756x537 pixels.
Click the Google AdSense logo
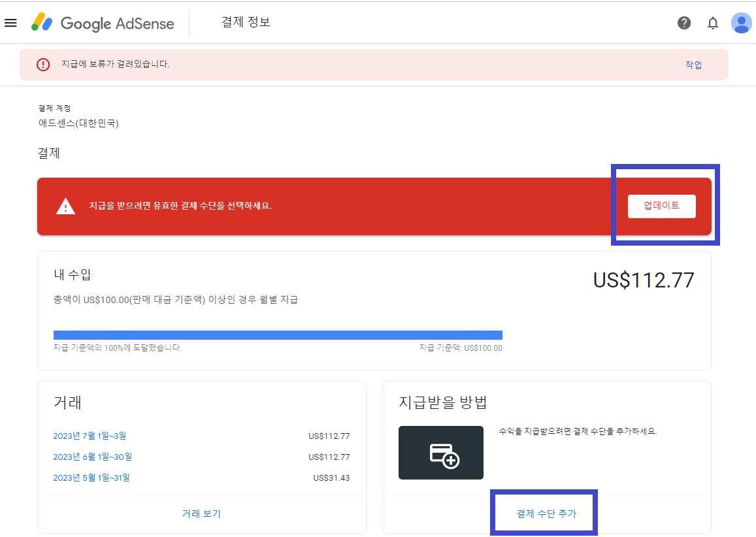coord(103,23)
